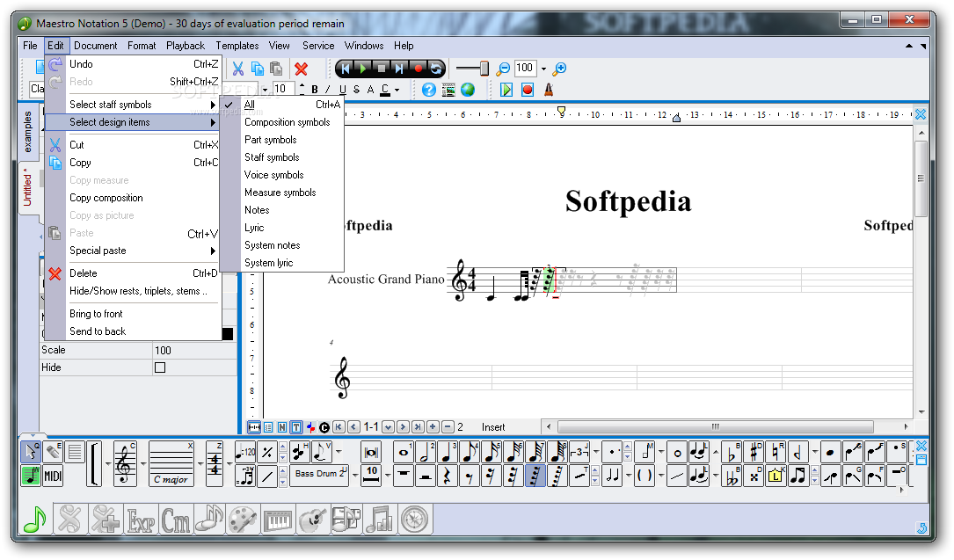Select the double flat tool
The height and width of the screenshot is (560, 954).
[732, 476]
